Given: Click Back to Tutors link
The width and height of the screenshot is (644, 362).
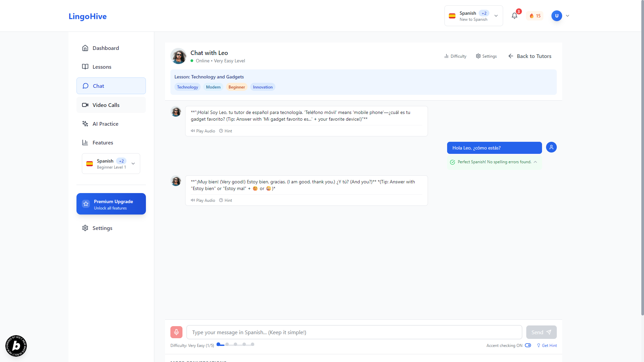Looking at the screenshot, I should pyautogui.click(x=530, y=56).
